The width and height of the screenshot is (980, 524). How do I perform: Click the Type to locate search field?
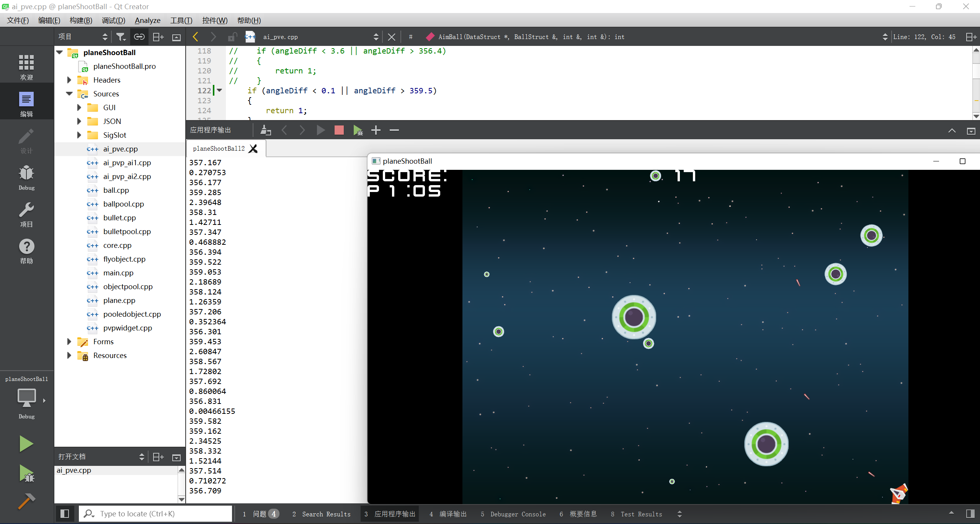161,514
